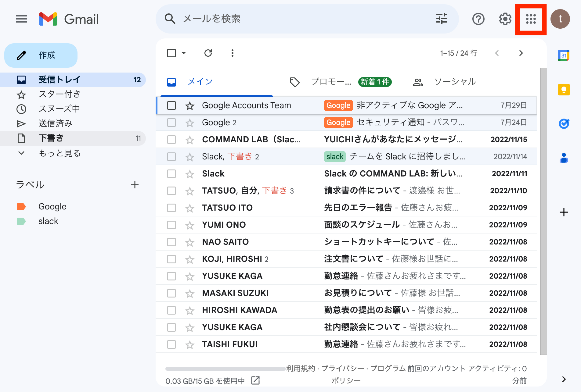Open the Help question mark icon
Viewport: 581px width, 392px height.
(478, 19)
